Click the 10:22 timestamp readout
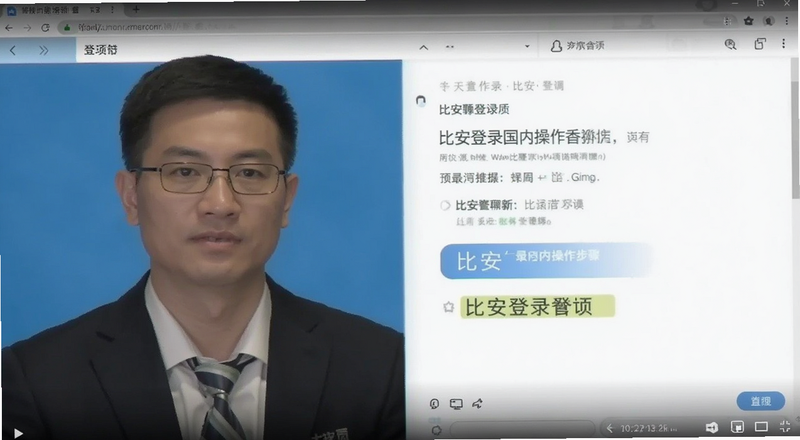This screenshot has height=440, width=800. click(648, 428)
